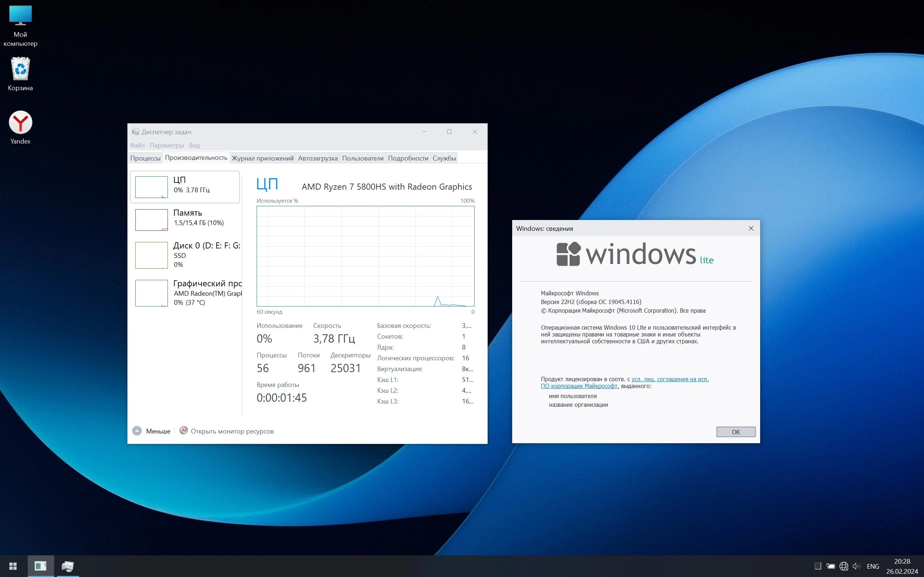This screenshot has height=577, width=924.
Task: Collapse view with Меньше arrow button
Action: pos(137,431)
